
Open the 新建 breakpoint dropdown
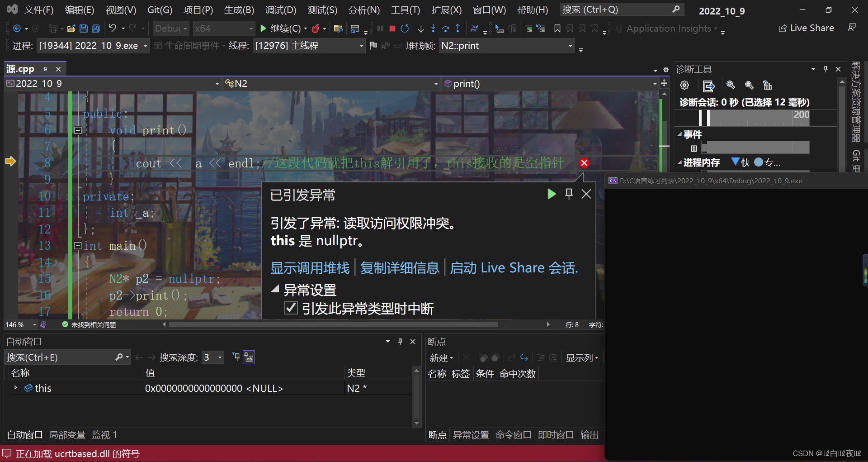441,358
